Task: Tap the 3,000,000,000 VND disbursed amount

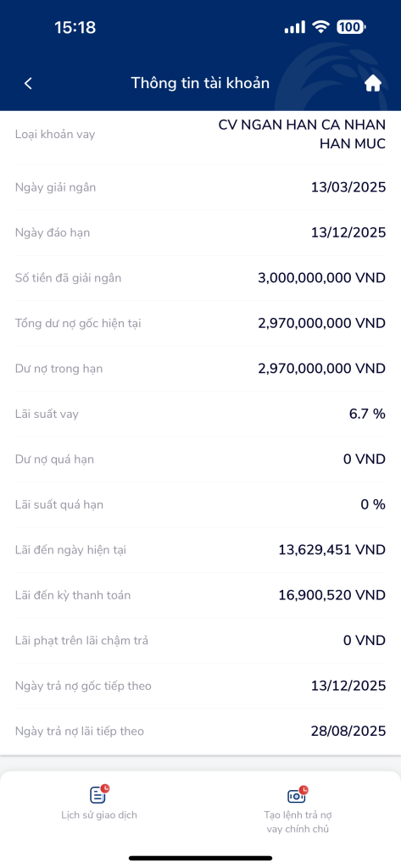Action: (322, 278)
